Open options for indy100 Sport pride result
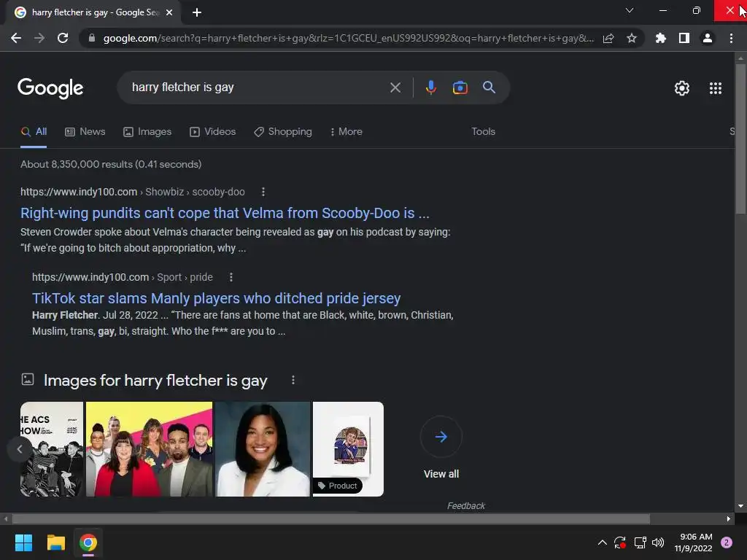The width and height of the screenshot is (747, 560). (231, 277)
